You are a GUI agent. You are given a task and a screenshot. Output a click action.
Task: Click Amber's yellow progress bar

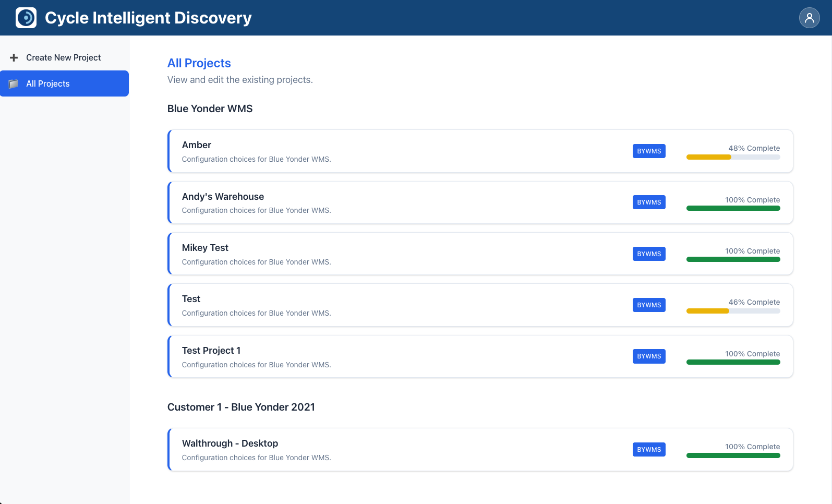click(708, 157)
